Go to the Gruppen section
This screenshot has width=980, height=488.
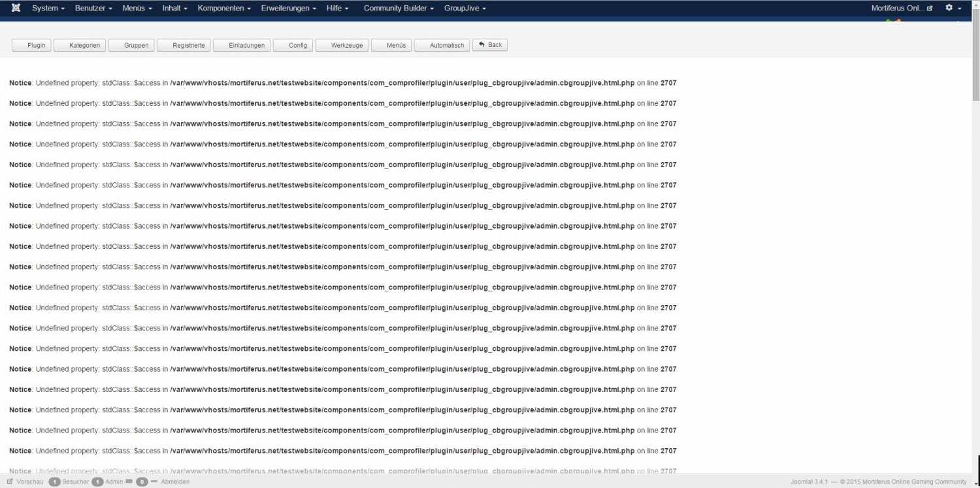131,45
